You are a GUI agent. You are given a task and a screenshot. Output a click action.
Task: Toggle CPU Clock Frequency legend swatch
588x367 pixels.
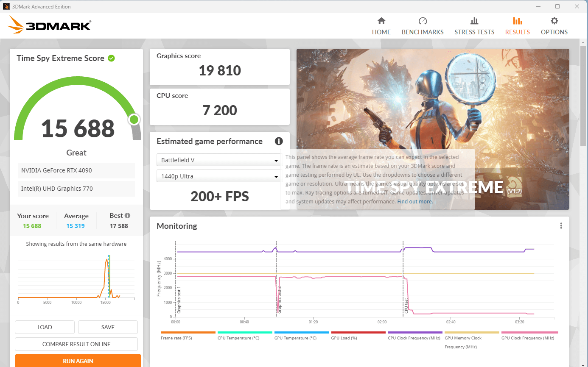click(x=415, y=333)
